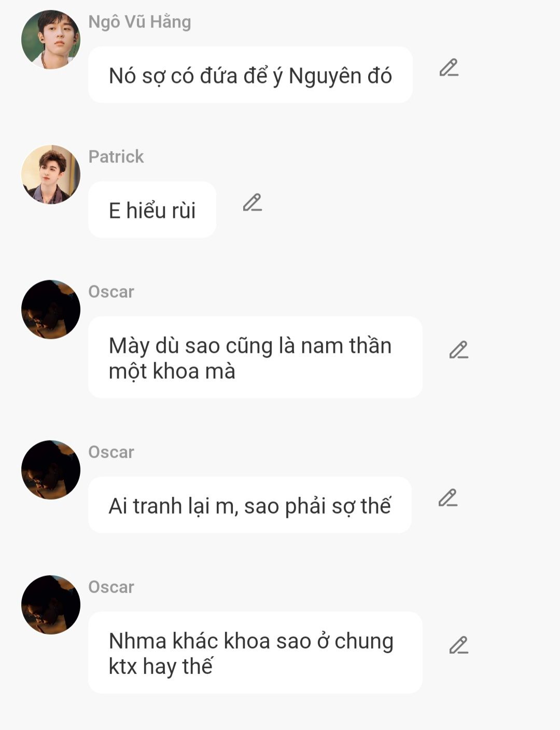Select Oscar's name above "Ai tranh lại m"
Screen dimensions: 560x730
tap(111, 452)
